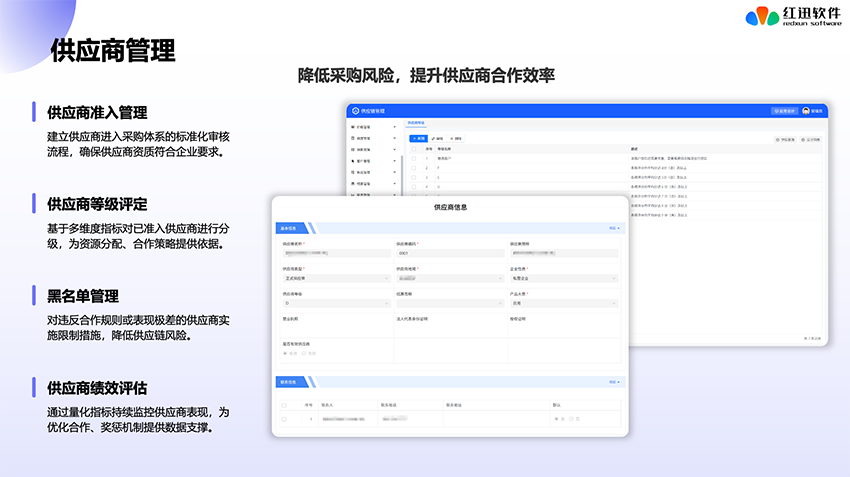
Task: Open the 供应商类型 dropdown
Action: coord(335,278)
